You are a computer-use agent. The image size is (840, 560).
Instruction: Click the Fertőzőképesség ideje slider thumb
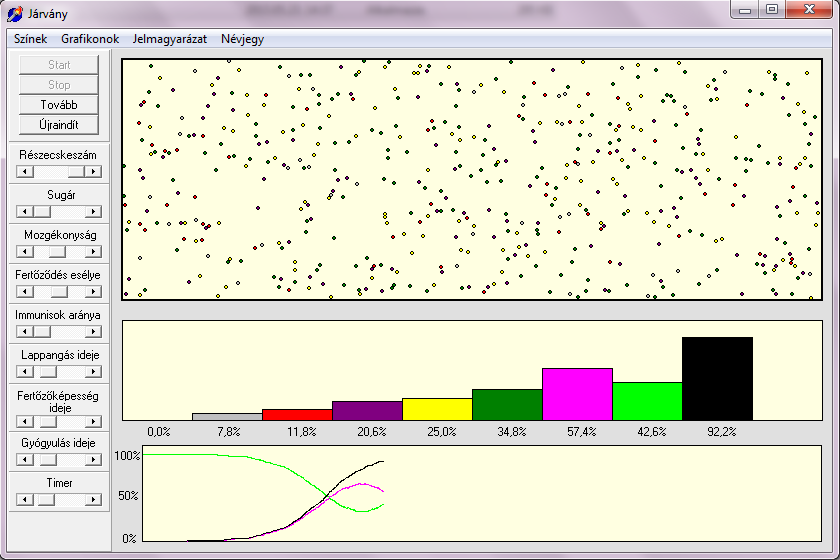click(x=48, y=422)
